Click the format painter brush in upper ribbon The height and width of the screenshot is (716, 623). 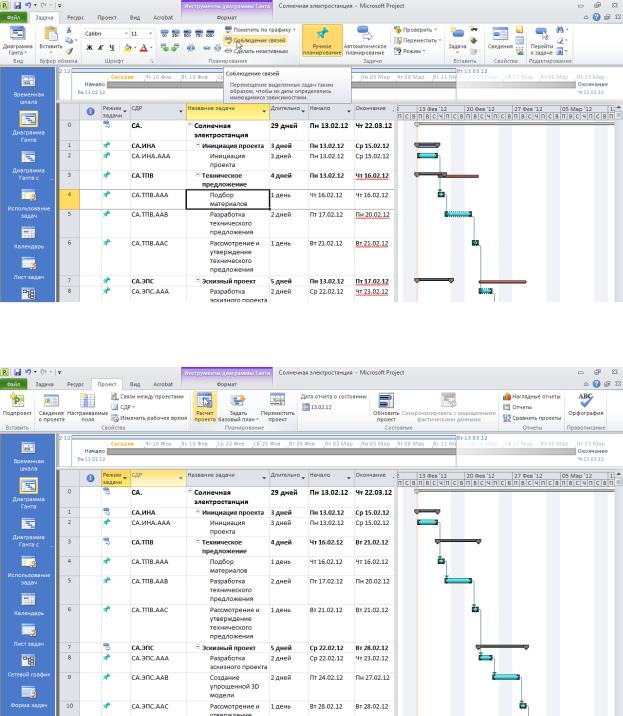pyautogui.click(x=69, y=51)
